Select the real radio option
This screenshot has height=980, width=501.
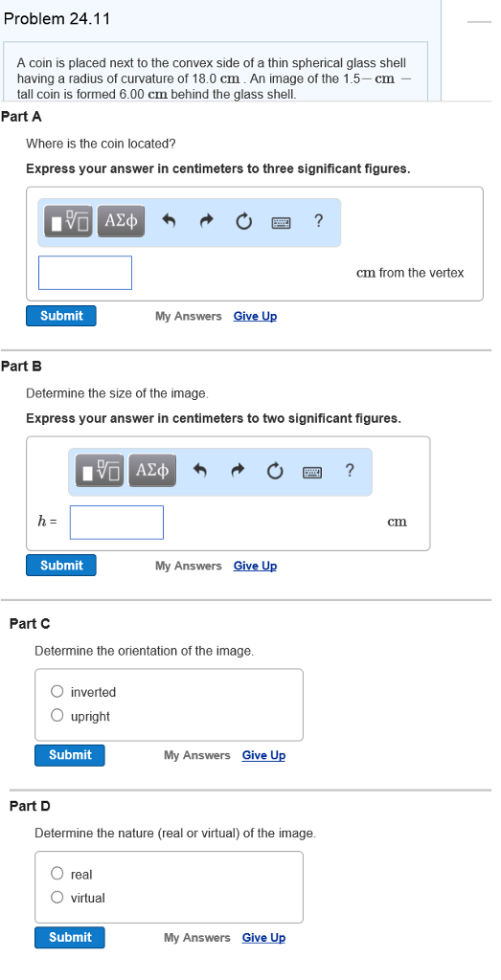pyautogui.click(x=57, y=873)
